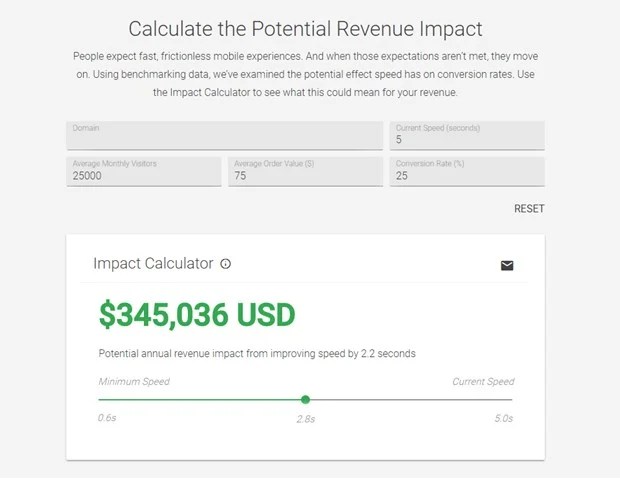Viewport: 620px width, 479px height.
Task: Click the Minimum Speed label
Action: coord(134,382)
